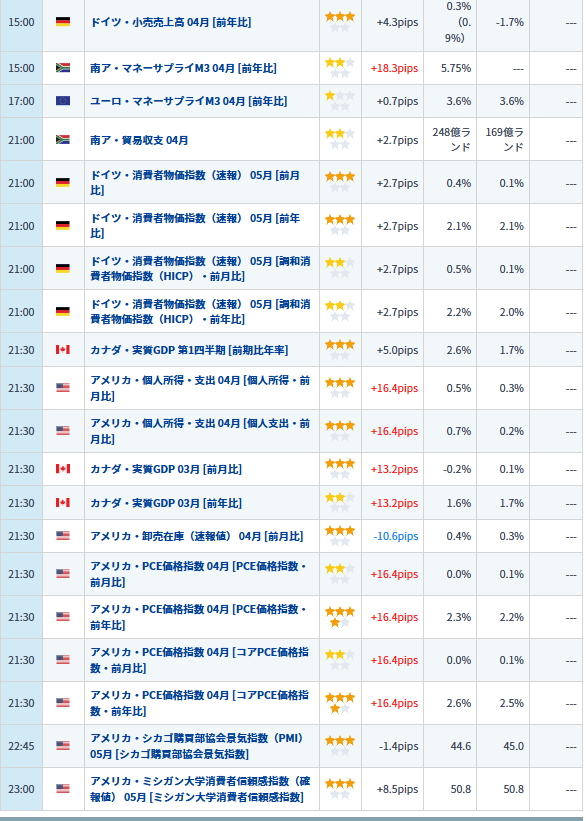Open ドイツ・小売売上高 04月 [前年比] link
The height and width of the screenshot is (821, 586).
tap(171, 23)
